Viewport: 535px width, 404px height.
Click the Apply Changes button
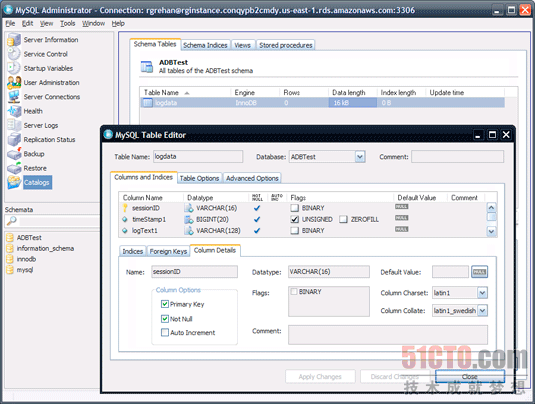coord(320,377)
